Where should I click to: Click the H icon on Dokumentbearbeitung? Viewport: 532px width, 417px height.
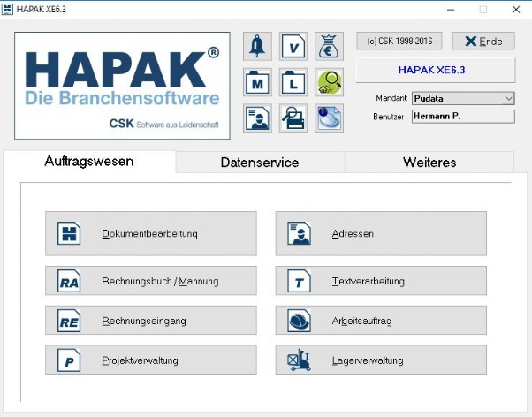69,233
